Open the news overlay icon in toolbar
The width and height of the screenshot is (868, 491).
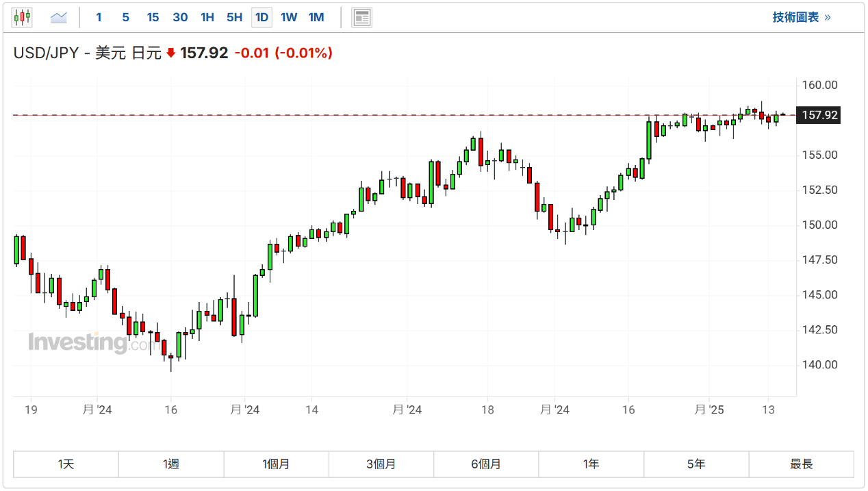tap(361, 17)
